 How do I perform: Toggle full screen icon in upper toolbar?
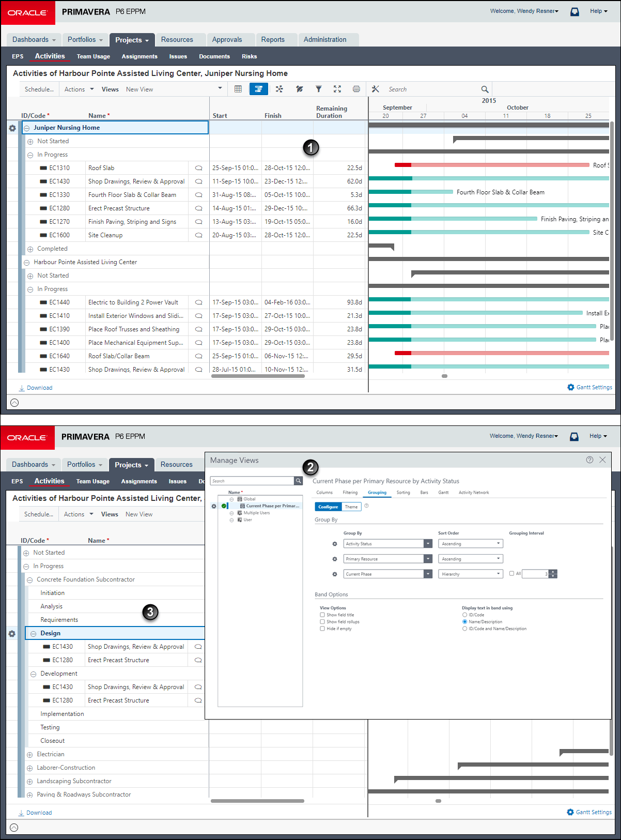click(x=337, y=89)
